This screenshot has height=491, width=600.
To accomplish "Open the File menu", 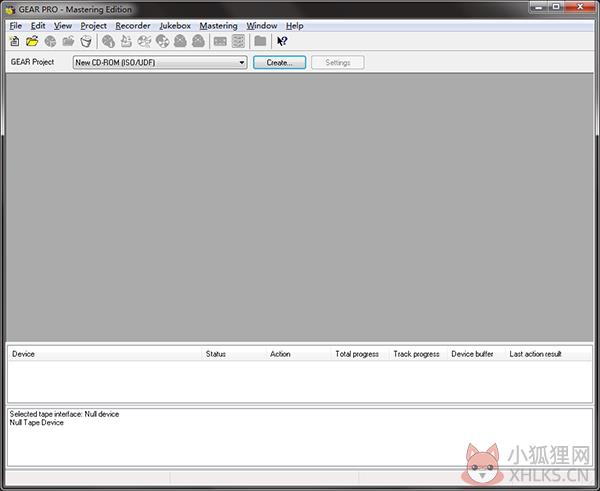I will (16, 26).
